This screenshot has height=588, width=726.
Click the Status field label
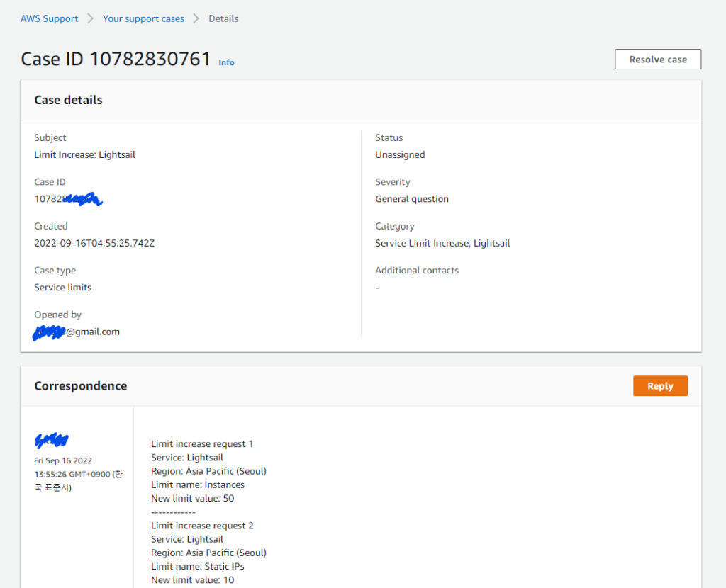(389, 138)
